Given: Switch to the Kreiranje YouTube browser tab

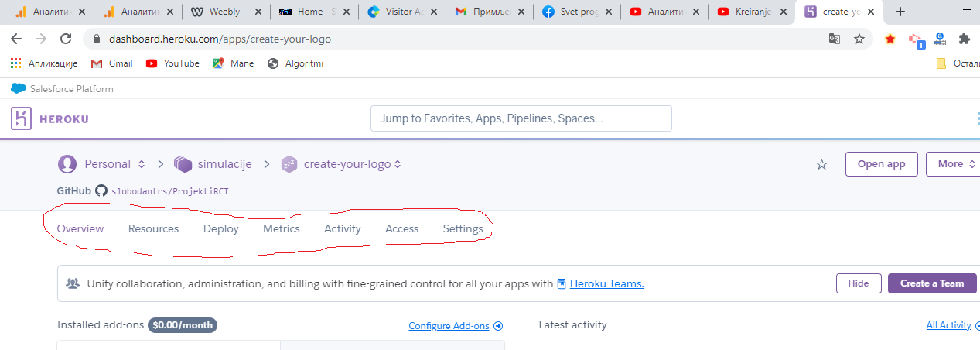Looking at the screenshot, I should (x=753, y=12).
